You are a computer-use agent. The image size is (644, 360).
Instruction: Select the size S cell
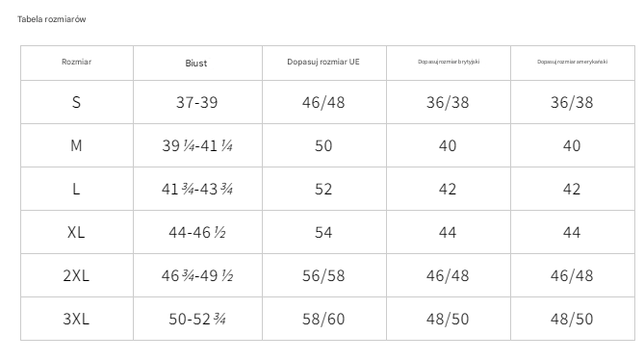[77, 102]
